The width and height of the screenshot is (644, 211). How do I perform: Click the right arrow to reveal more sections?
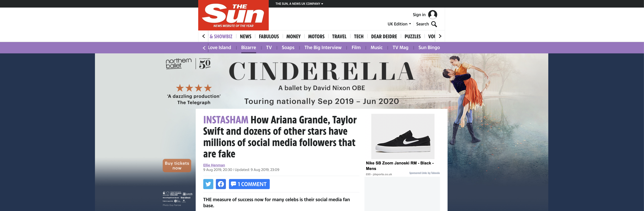(x=440, y=36)
